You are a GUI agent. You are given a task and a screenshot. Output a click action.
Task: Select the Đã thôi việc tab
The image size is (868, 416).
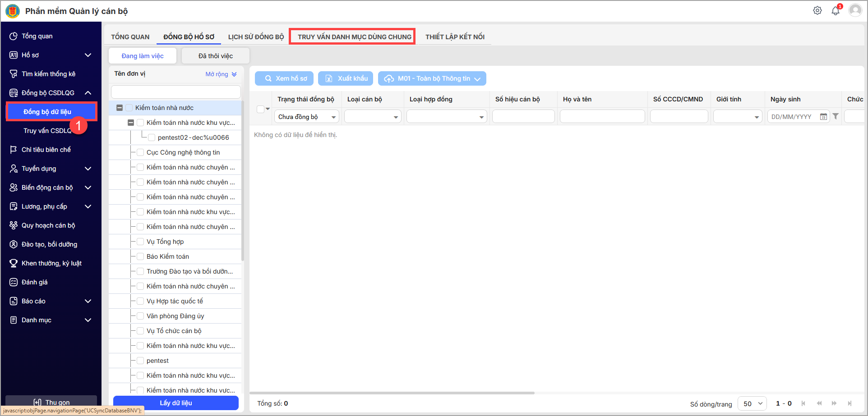[x=215, y=56]
